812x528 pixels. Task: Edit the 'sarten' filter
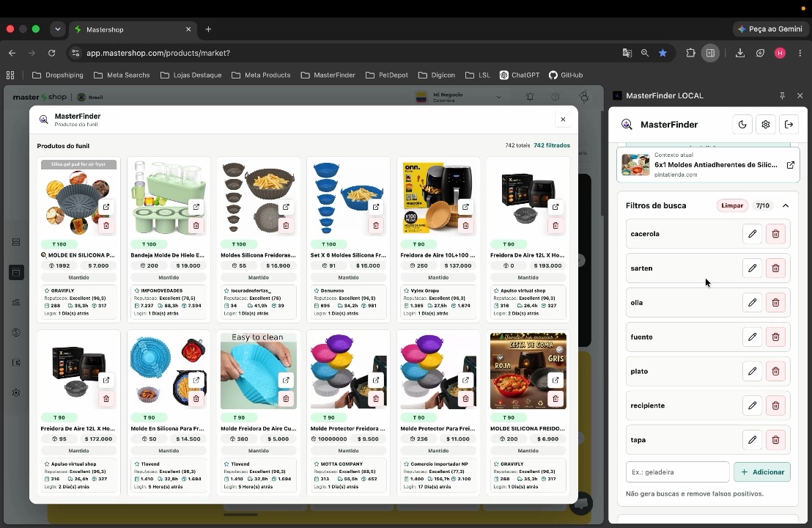tap(752, 268)
